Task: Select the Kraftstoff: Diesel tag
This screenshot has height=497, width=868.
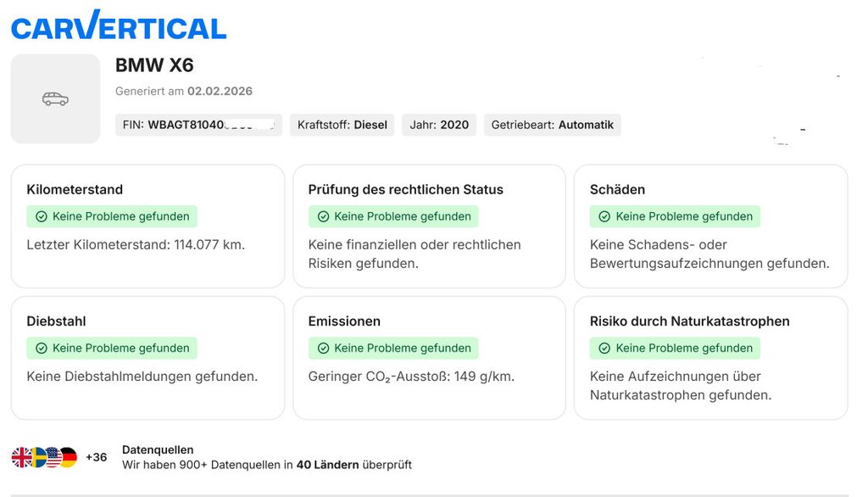Action: pos(342,125)
